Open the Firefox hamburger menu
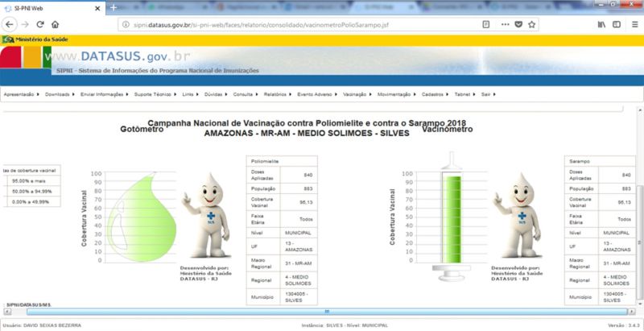 (635, 25)
